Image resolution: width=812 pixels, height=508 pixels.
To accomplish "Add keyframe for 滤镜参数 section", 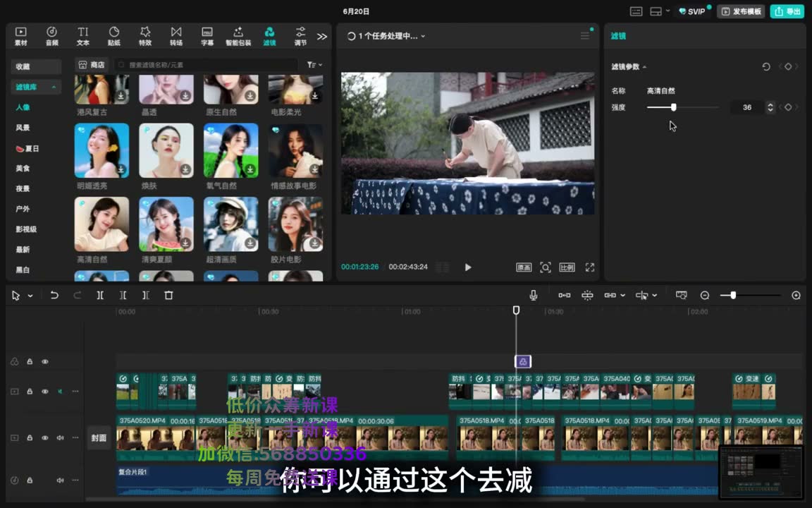I will point(787,66).
